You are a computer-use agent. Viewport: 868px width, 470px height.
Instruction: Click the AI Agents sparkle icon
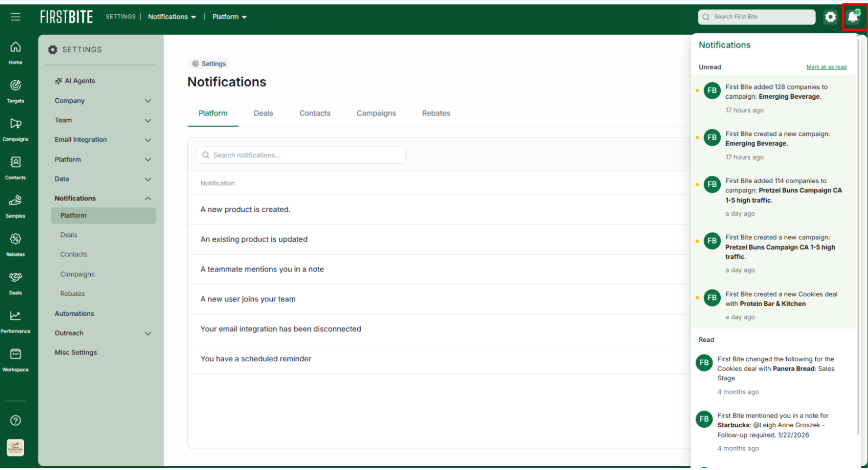click(58, 81)
